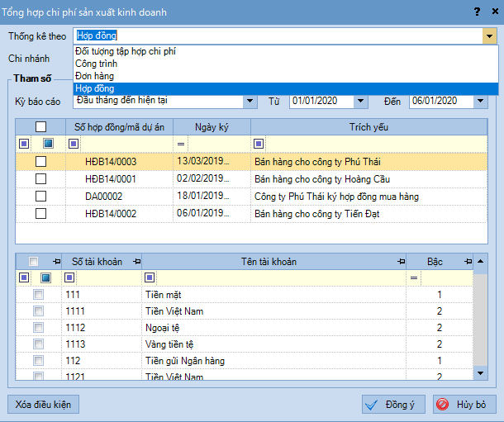Screen dimensions: 504x422
Task: Click the help question mark icon
Action: click(475, 12)
